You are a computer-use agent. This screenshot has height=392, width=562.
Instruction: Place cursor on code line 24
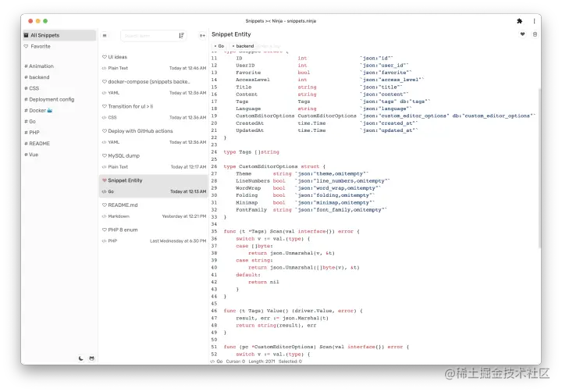coord(251,152)
